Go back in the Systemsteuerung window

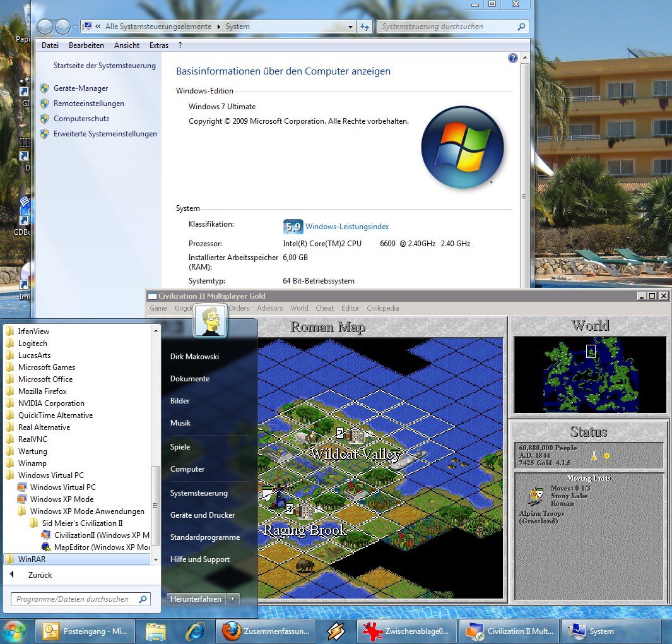click(x=45, y=27)
